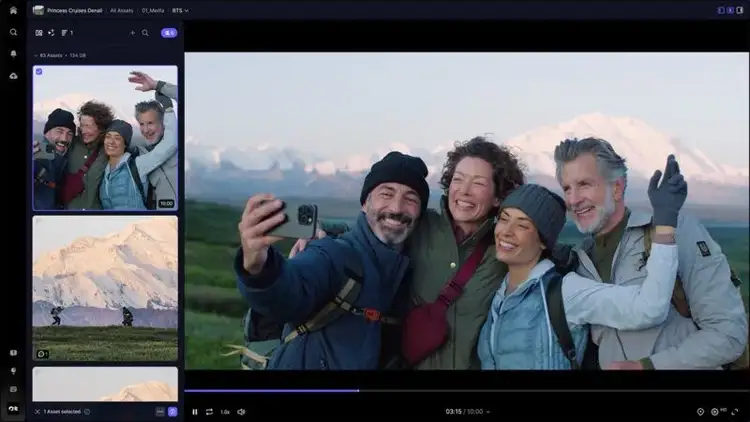The width and height of the screenshot is (750, 422).
Task: Open notifications bell in sidebar
Action: pyautogui.click(x=13, y=53)
